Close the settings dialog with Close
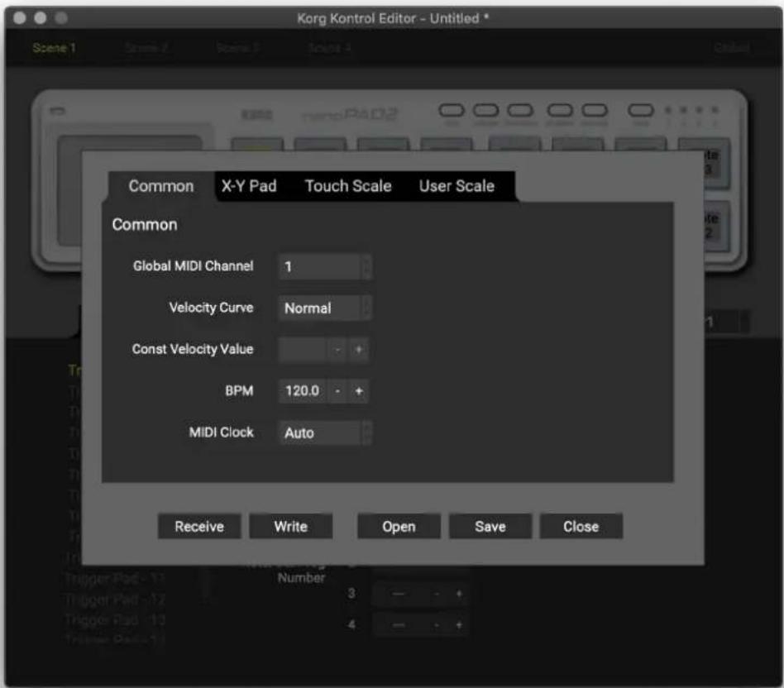 pos(581,526)
